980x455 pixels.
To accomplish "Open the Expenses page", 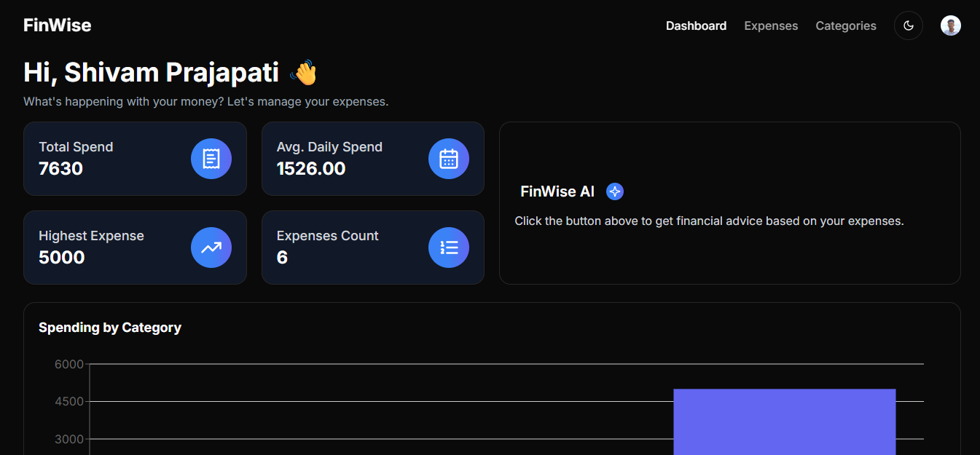I will click(771, 25).
